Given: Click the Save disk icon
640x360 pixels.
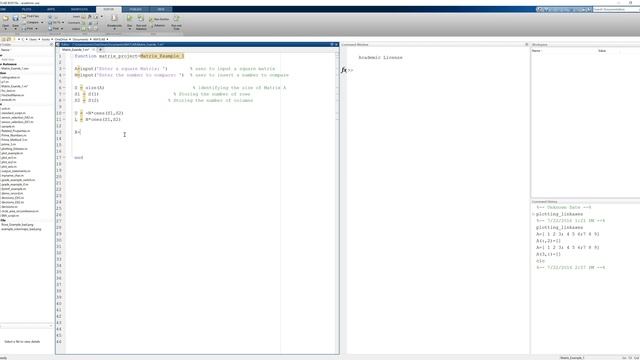Looking at the screenshot, I should coord(16,18).
